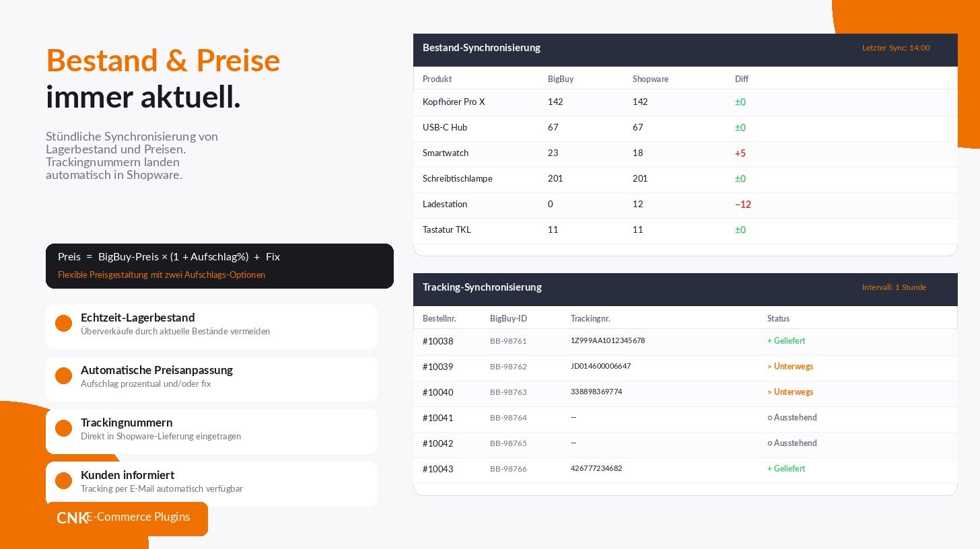Select the Geliefert status for order #10038

[x=786, y=341]
